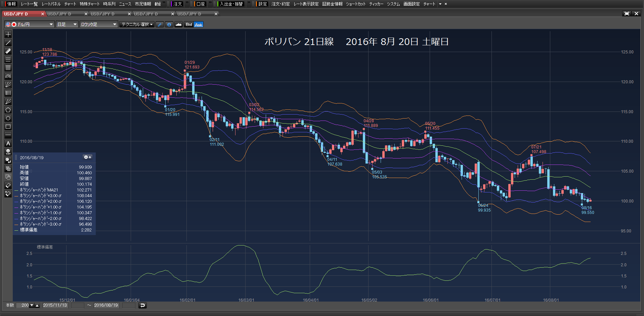This screenshot has height=316, width=644.
Task: Open the ロウソク足 chart type dropdown
Action: tap(99, 25)
